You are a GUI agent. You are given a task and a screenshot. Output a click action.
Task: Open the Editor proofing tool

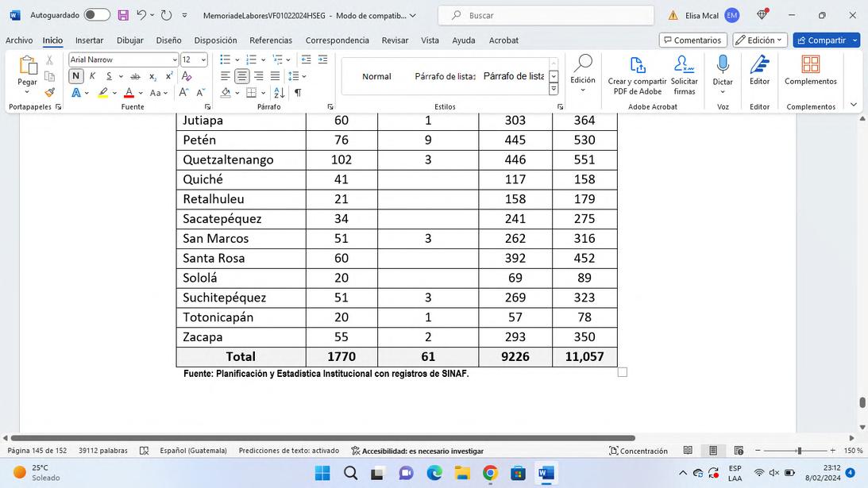tap(759, 71)
